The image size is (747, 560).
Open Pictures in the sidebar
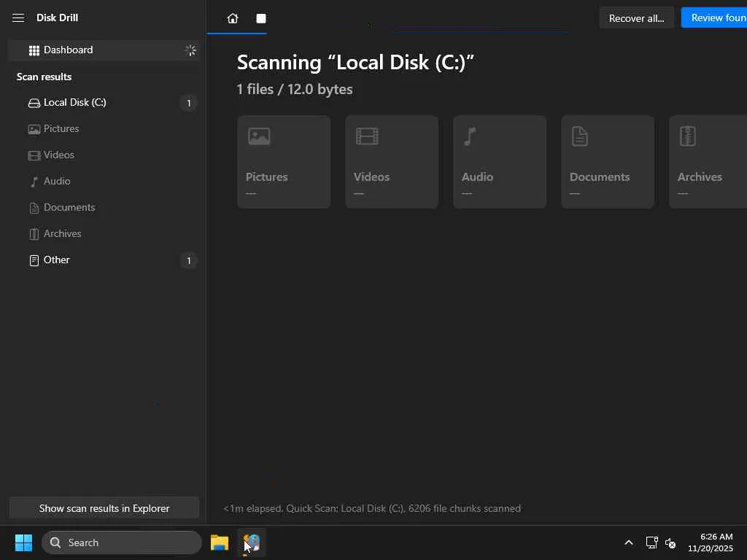click(x=104, y=128)
